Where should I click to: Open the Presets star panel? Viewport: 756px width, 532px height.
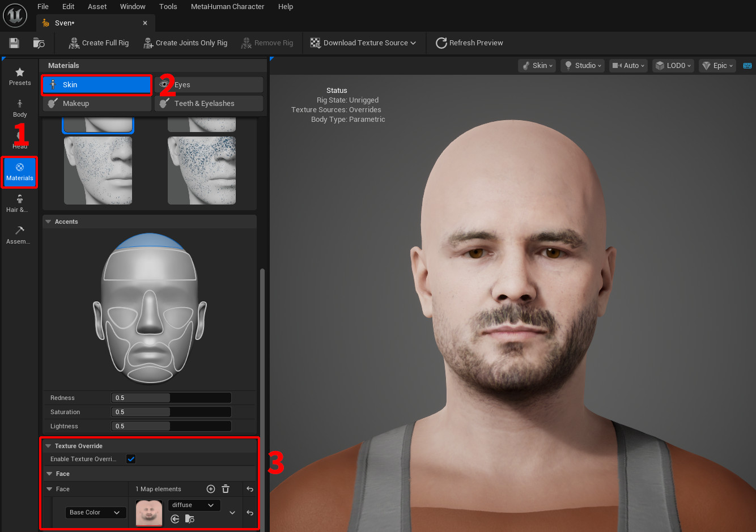tap(20, 76)
